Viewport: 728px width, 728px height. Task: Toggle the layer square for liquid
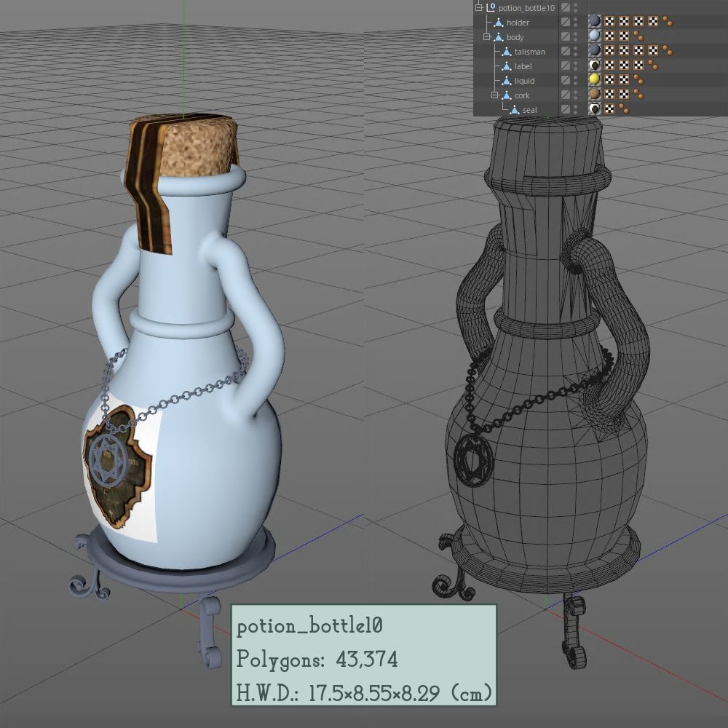pos(565,80)
